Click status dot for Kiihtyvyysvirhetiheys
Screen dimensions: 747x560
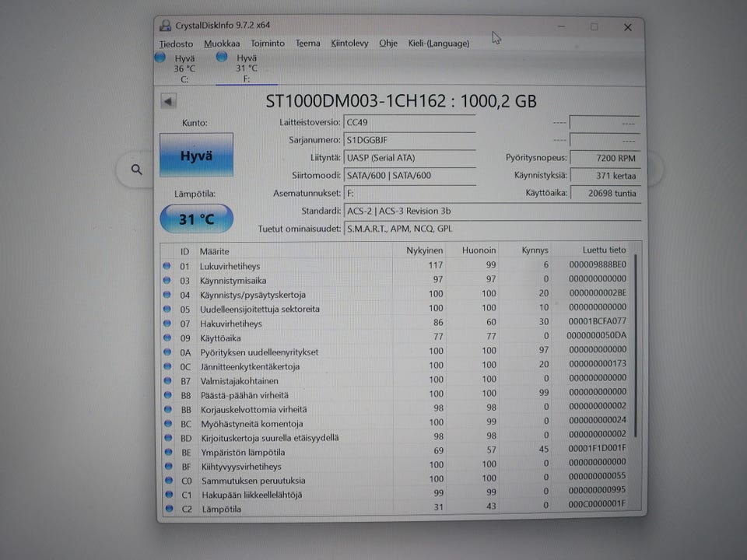click(169, 466)
